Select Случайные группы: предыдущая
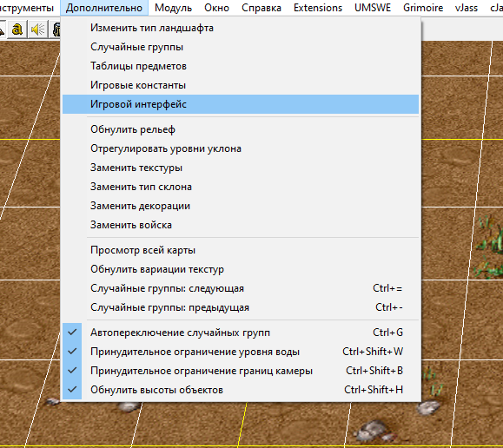 point(241,307)
